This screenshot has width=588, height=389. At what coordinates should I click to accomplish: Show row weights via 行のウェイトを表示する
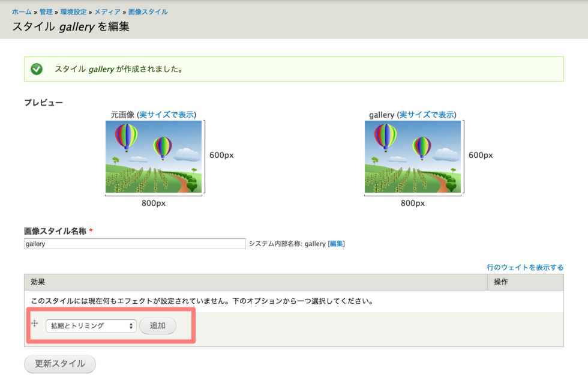[525, 267]
